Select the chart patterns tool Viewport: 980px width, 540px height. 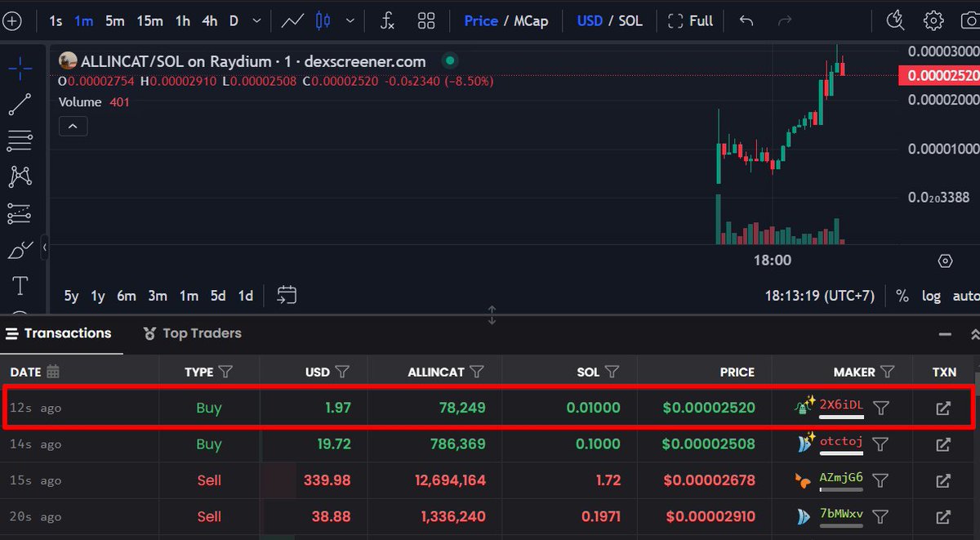(x=20, y=176)
